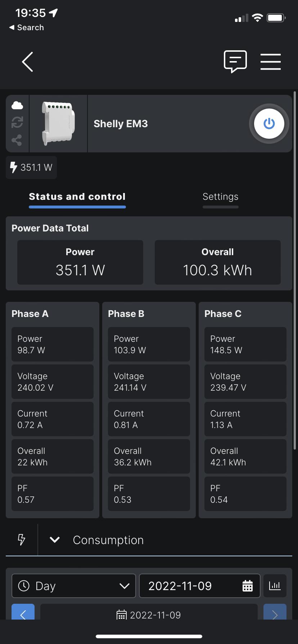The width and height of the screenshot is (298, 644).
Task: Tap the cloud connection status icon
Action: pyautogui.click(x=17, y=105)
